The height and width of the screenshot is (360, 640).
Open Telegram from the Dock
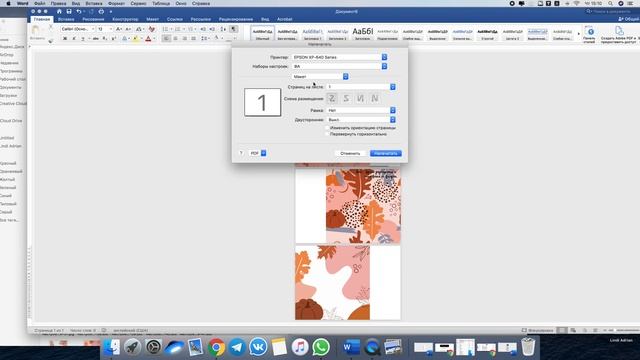click(237, 347)
